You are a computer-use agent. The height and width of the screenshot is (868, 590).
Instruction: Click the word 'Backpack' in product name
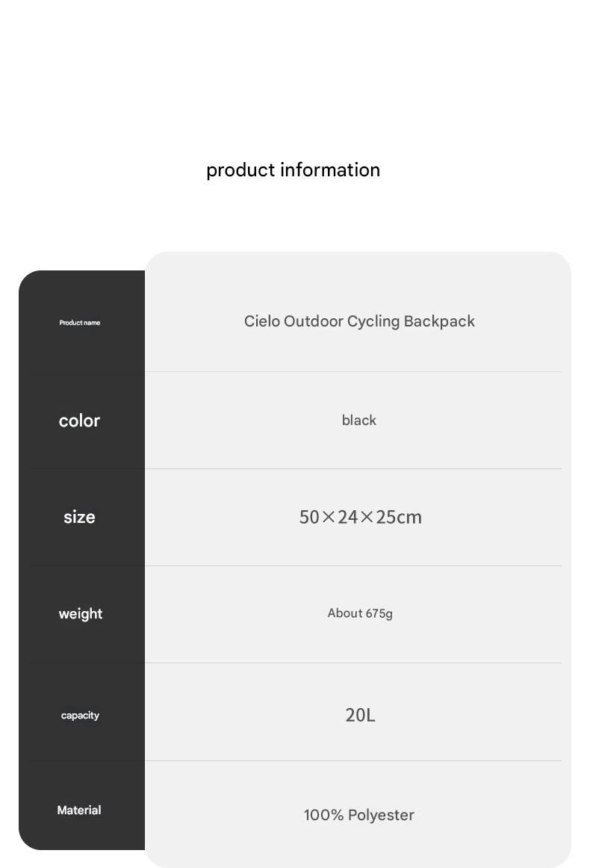pyautogui.click(x=439, y=321)
